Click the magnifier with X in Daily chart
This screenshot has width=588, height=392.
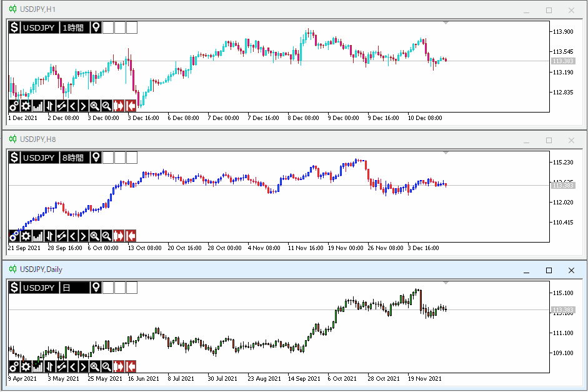point(94,366)
